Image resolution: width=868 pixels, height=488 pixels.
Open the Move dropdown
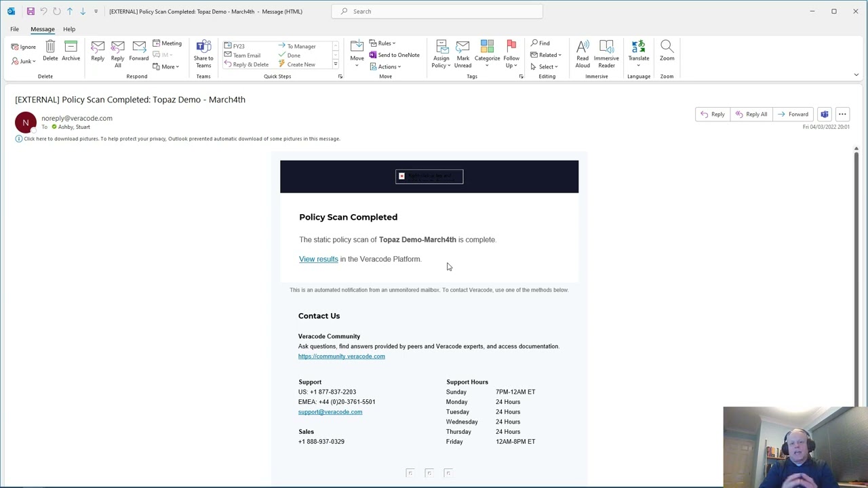click(357, 54)
